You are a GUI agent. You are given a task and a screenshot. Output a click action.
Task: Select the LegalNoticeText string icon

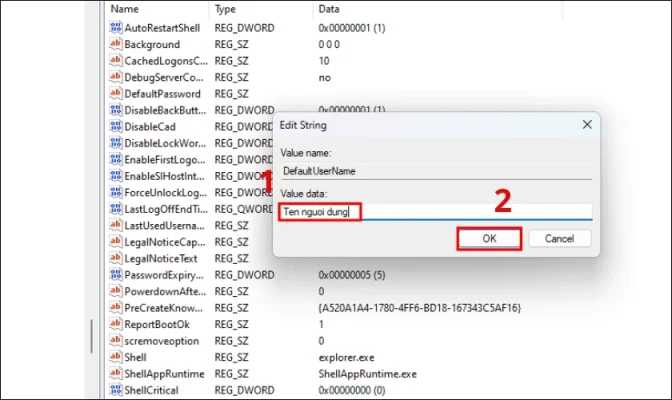click(x=115, y=258)
